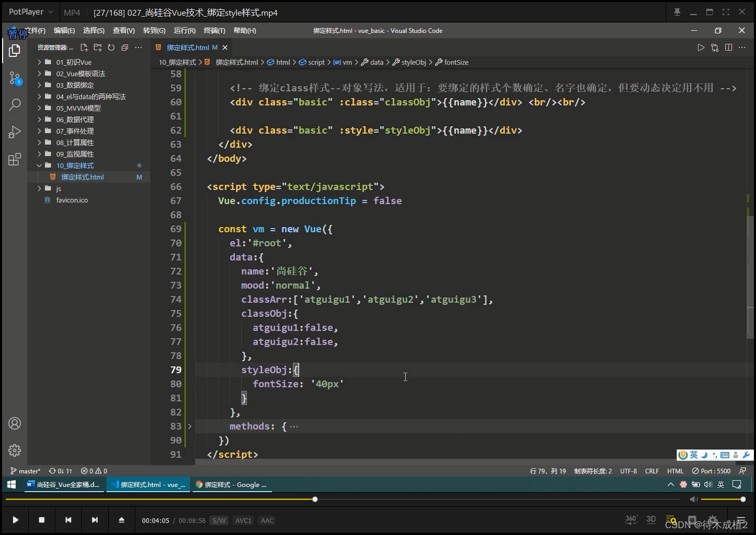
Task: Click the Port : 5500 Live Server button
Action: (711, 471)
